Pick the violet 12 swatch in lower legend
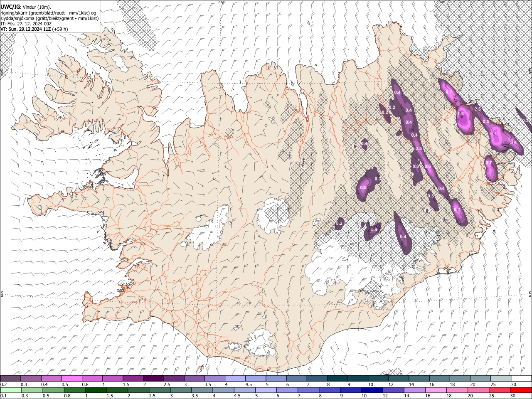Viewport: 532px width, 399px height. coord(394,390)
